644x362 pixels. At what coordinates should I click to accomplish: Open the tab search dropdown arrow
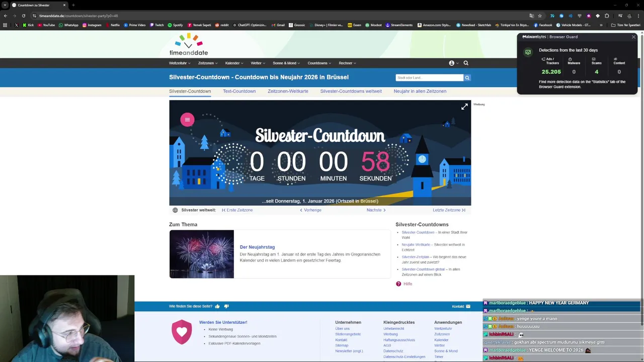5,5
